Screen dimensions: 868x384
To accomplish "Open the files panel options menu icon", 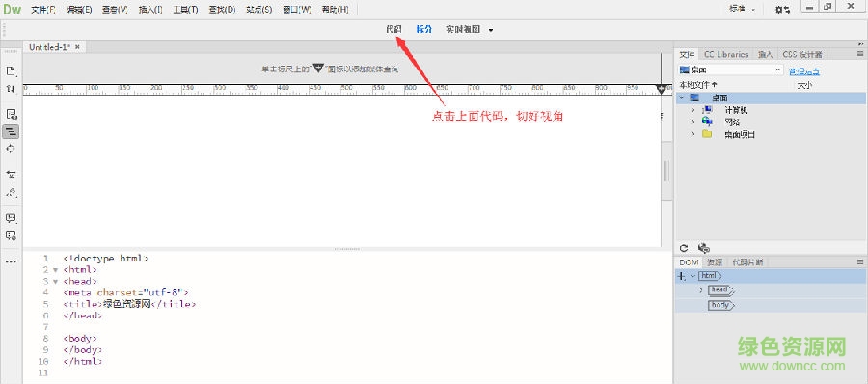I will point(860,54).
